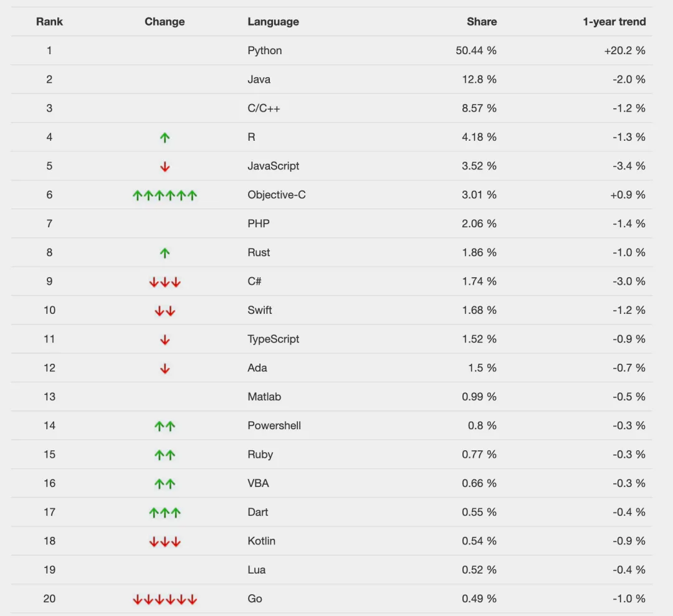Screen dimensions: 673x616
Task: Click the green up arrow beside R
Action: pyautogui.click(x=165, y=137)
